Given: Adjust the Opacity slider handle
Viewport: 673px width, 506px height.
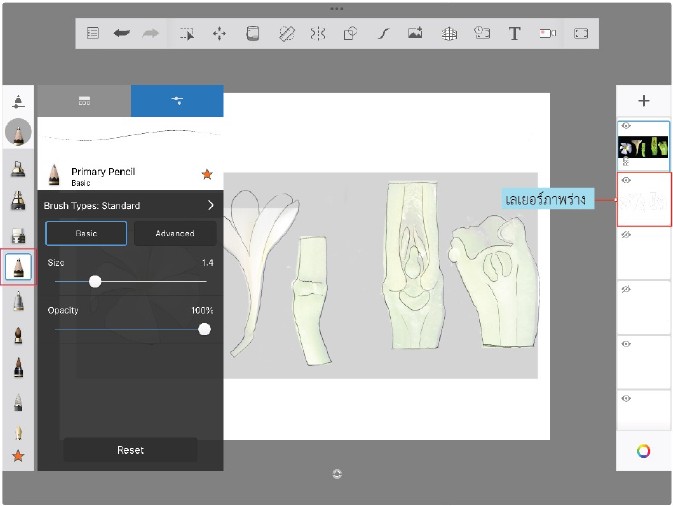Looking at the screenshot, I should click(x=204, y=329).
